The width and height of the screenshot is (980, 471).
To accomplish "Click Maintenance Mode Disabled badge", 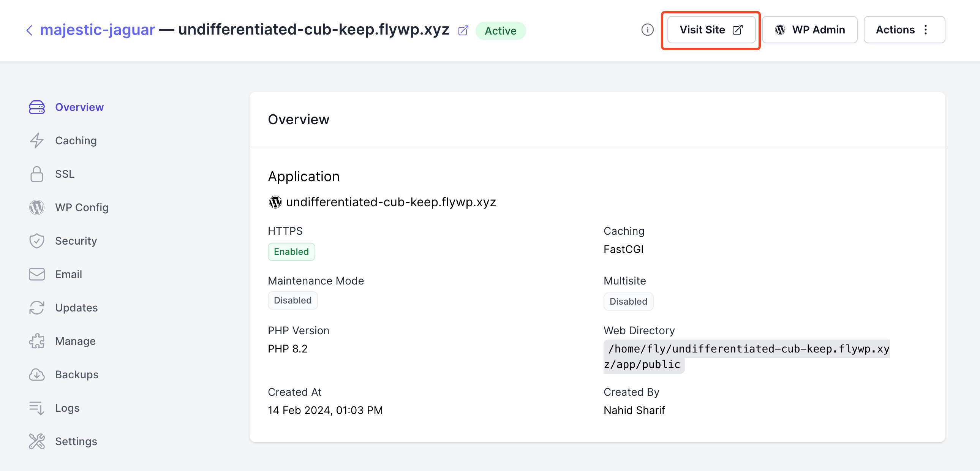I will click(x=292, y=300).
